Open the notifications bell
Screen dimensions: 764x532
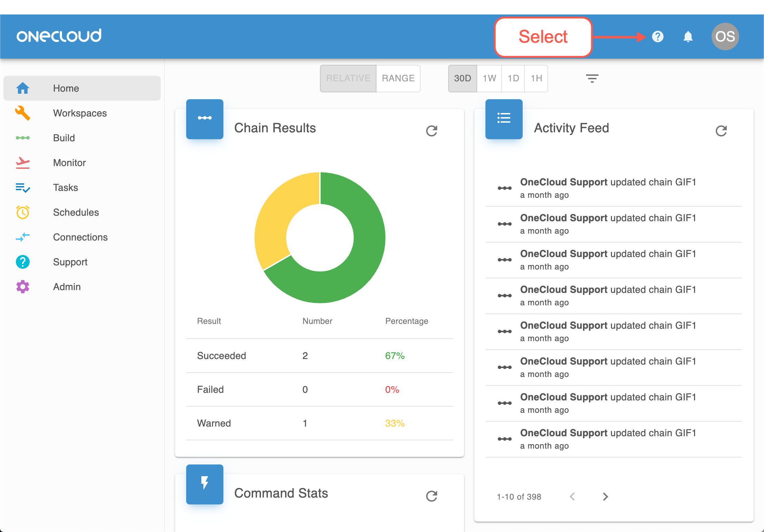688,37
